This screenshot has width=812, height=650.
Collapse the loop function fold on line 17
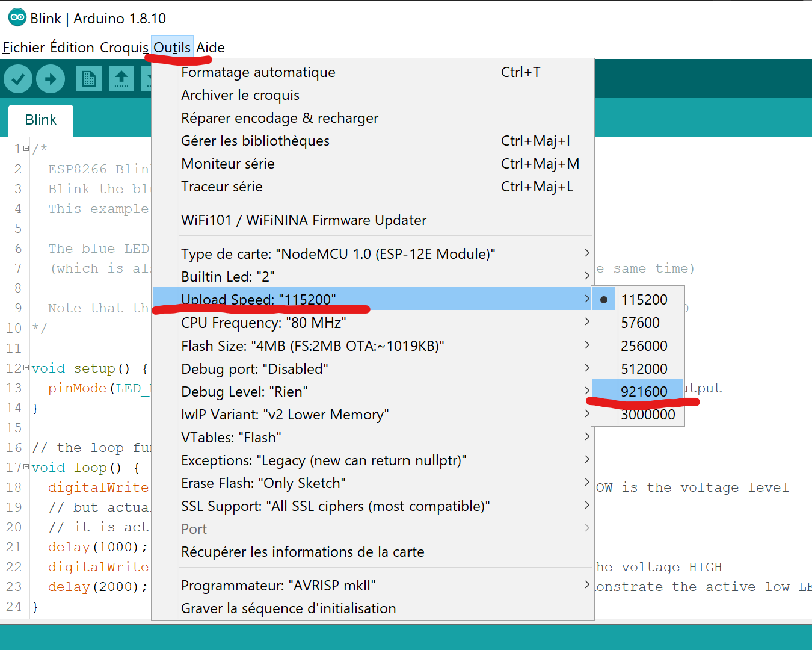pos(26,467)
